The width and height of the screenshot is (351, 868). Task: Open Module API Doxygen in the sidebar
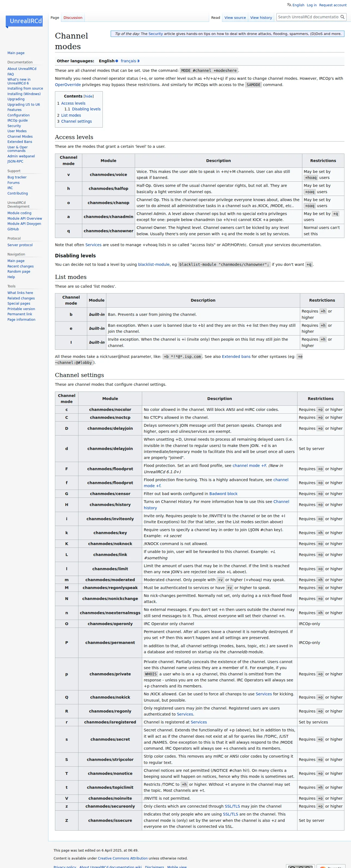tap(24, 224)
